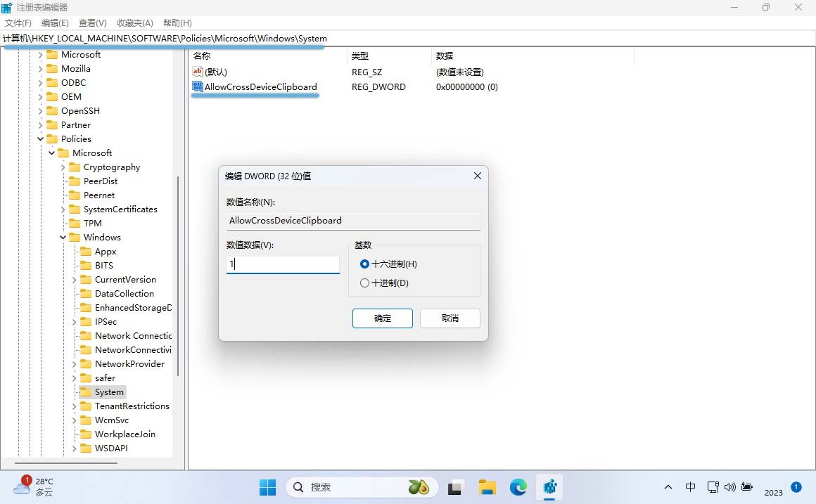Open the Windows Start button
Viewport: 816px width, 504px height.
click(x=267, y=487)
